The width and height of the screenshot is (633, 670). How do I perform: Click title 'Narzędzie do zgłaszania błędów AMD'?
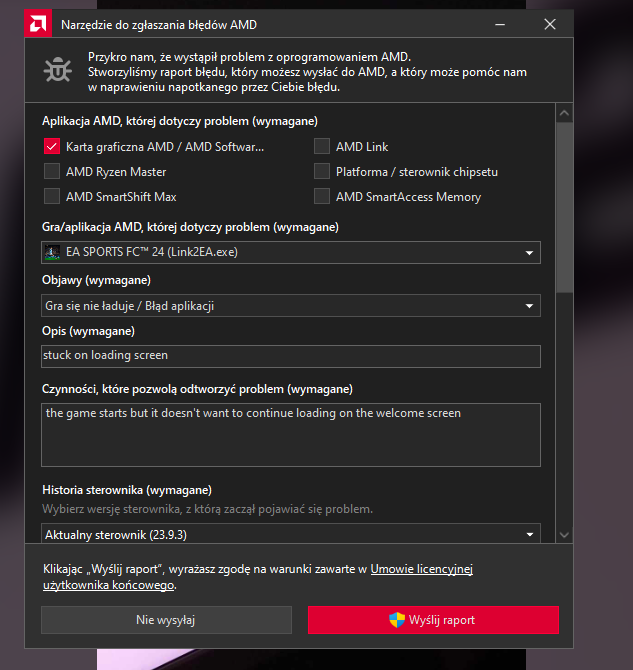tap(159, 25)
